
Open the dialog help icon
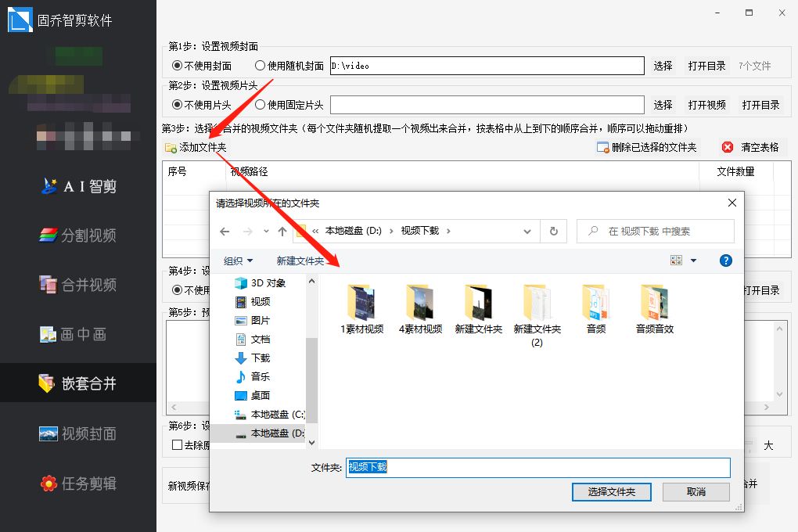[726, 261]
